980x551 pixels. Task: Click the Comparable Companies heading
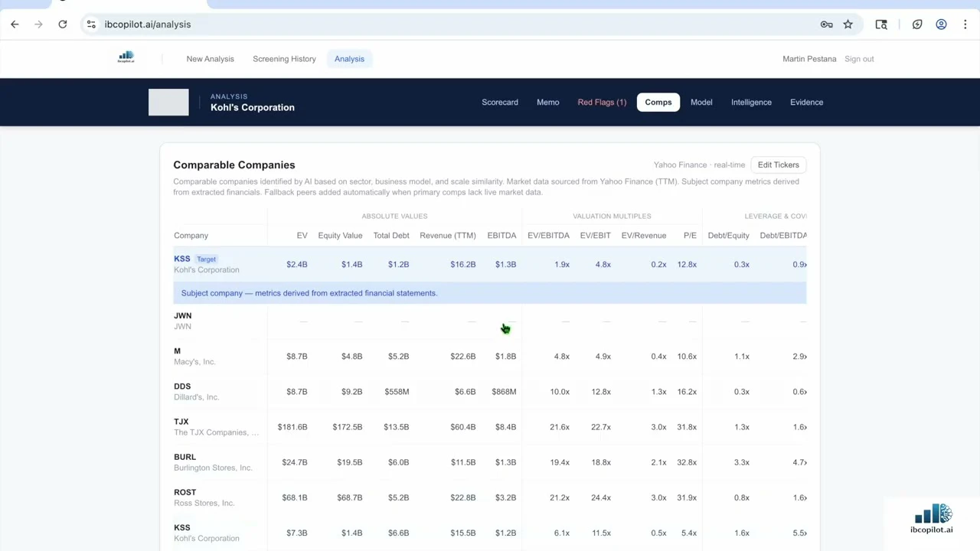tap(234, 165)
